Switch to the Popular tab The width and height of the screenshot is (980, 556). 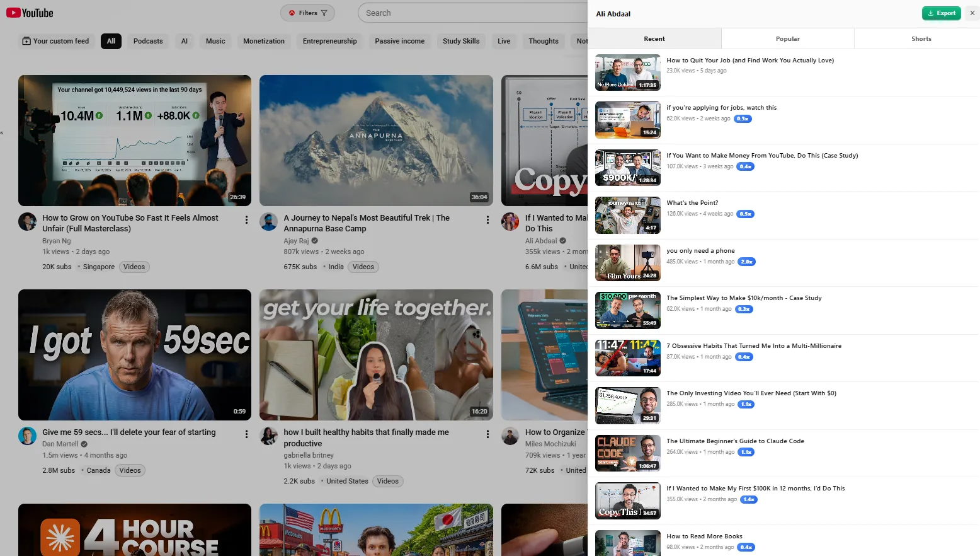coord(788,38)
